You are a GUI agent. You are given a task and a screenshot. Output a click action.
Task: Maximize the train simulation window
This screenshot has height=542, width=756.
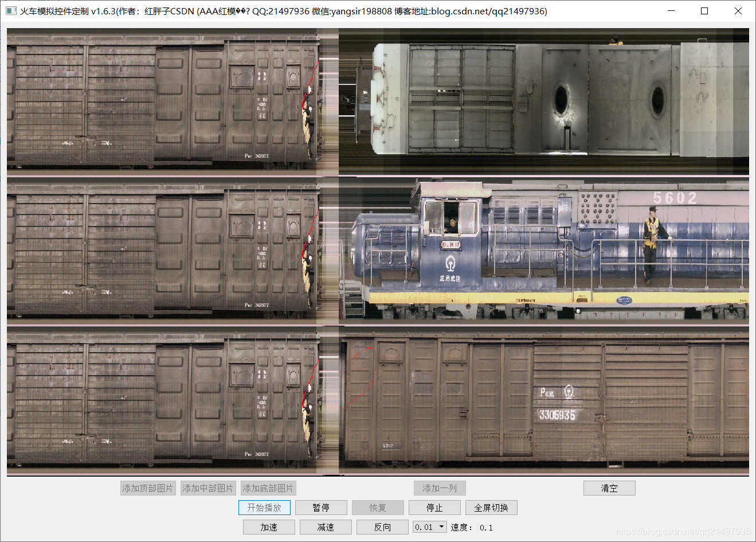click(704, 11)
